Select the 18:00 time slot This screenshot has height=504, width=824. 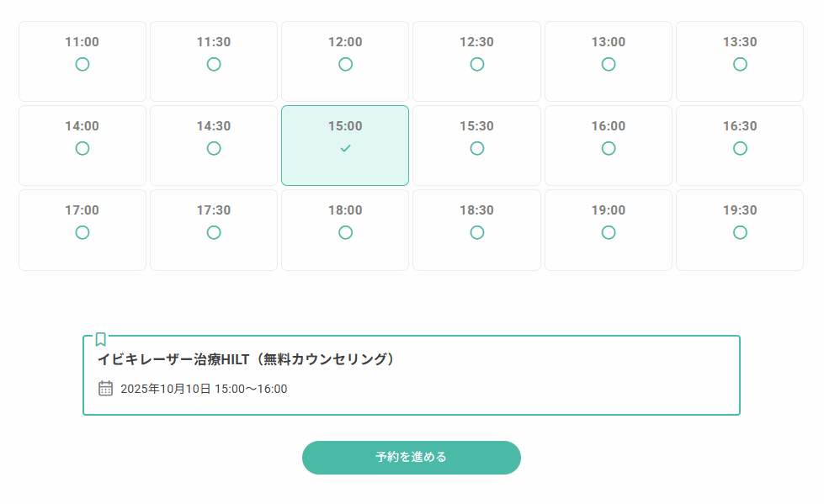pyautogui.click(x=345, y=230)
